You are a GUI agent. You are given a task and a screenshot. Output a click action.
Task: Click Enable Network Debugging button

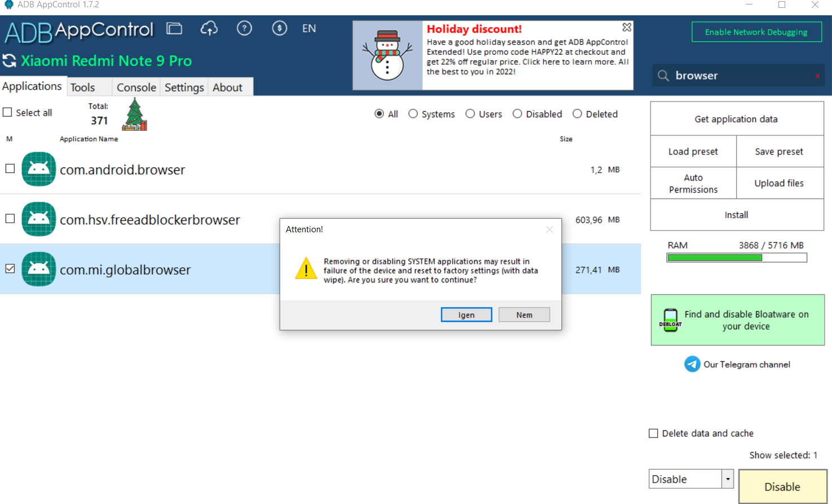pos(756,32)
